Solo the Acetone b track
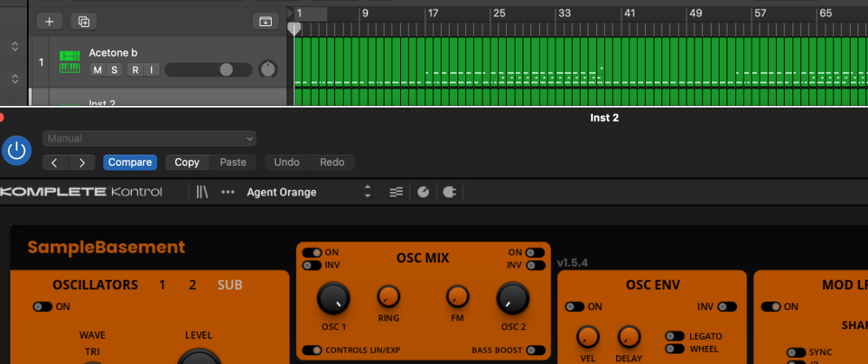 point(114,69)
